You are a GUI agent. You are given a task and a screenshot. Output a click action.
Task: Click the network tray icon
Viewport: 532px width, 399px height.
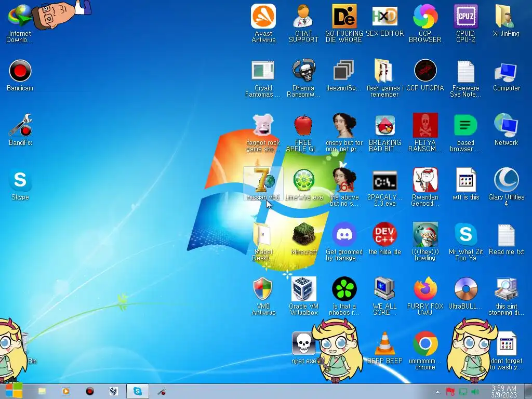463,392
